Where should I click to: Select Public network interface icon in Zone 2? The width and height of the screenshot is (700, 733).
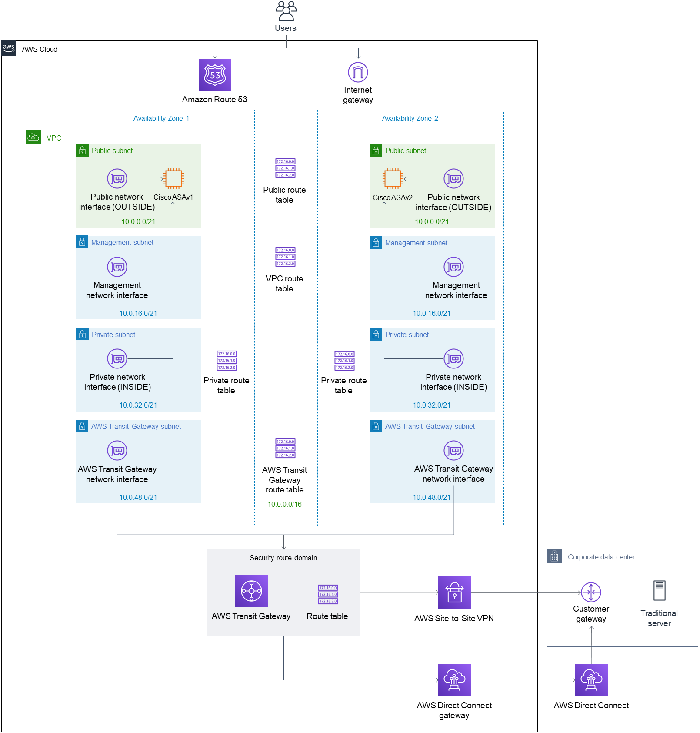coord(453,178)
